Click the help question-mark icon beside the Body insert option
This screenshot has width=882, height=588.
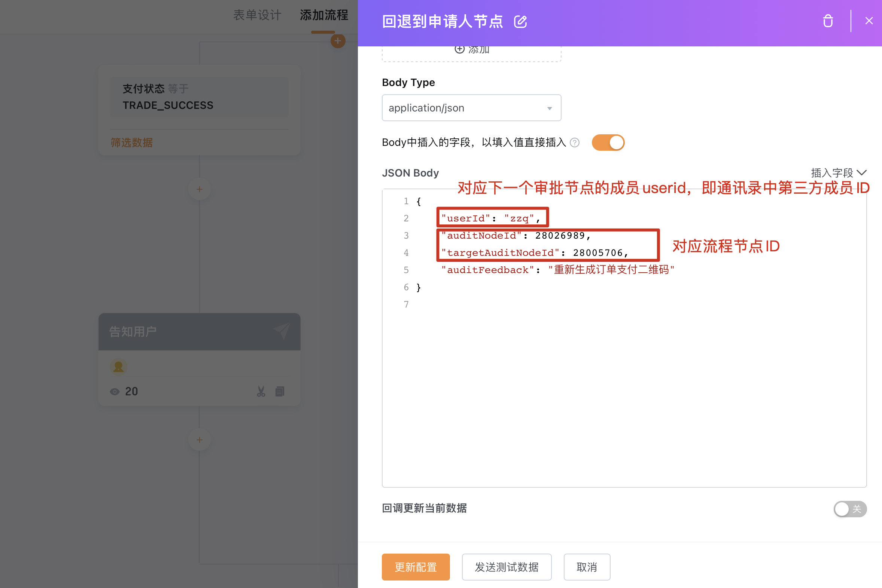coord(574,143)
